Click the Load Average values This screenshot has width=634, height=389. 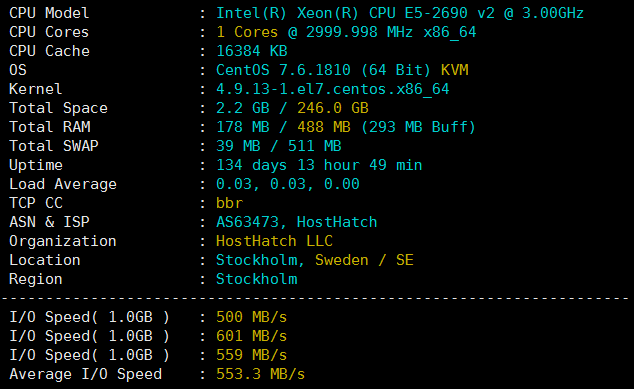[287, 184]
